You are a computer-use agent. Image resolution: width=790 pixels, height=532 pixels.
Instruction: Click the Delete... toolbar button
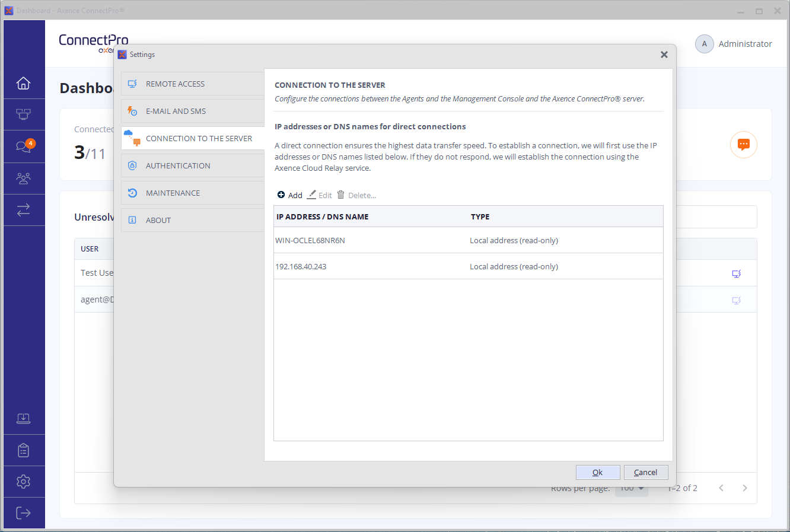tap(356, 195)
